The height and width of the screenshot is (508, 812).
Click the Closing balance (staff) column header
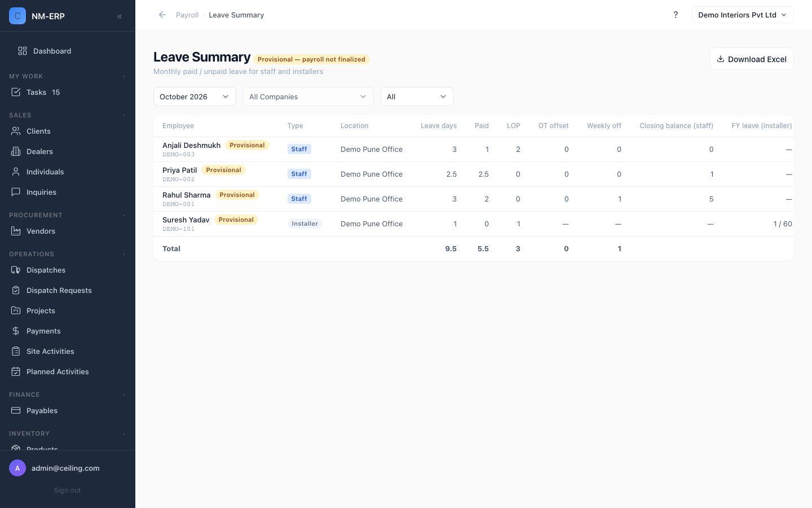676,126
